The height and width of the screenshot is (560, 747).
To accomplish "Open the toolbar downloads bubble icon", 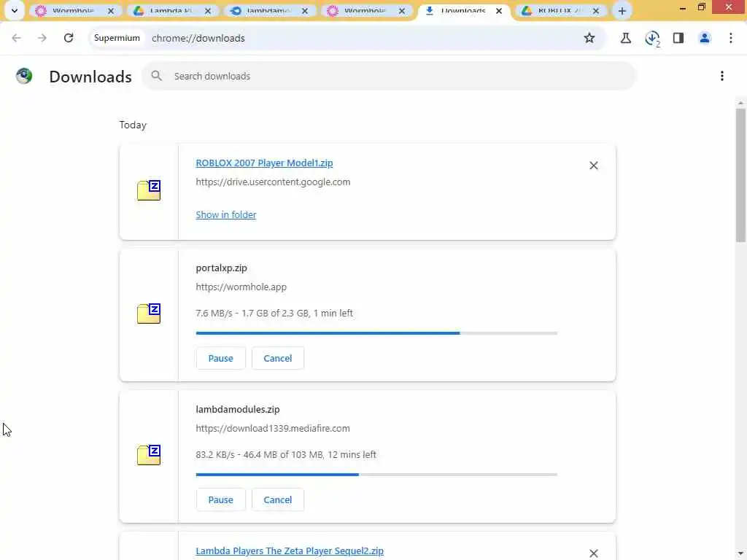I will point(652,38).
